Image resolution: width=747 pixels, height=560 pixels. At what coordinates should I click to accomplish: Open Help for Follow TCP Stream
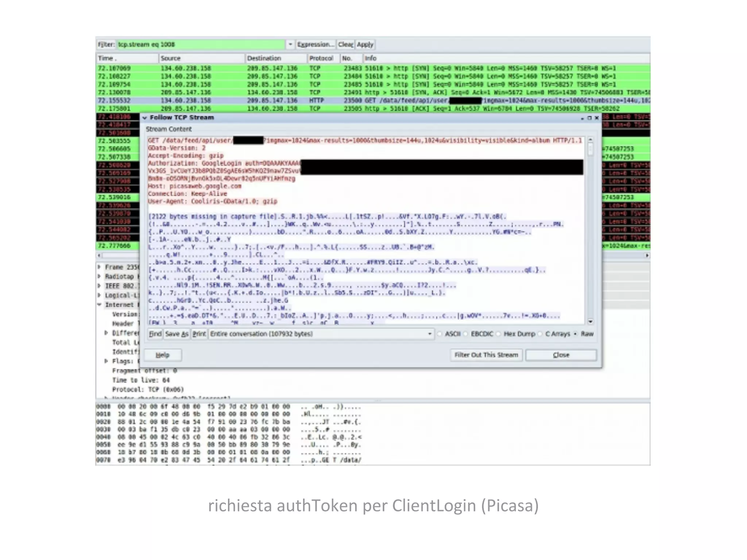coord(163,355)
